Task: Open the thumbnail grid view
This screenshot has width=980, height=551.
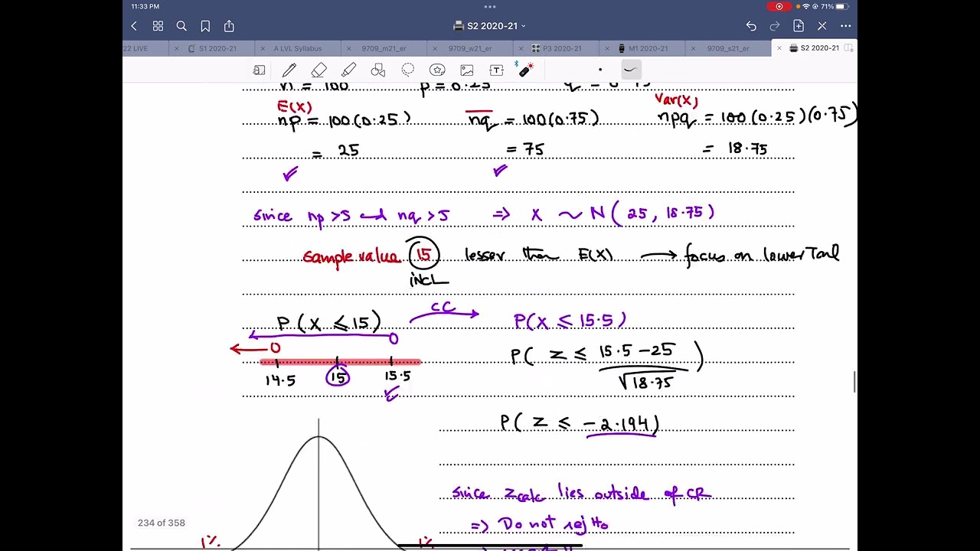Action: pyautogui.click(x=158, y=26)
